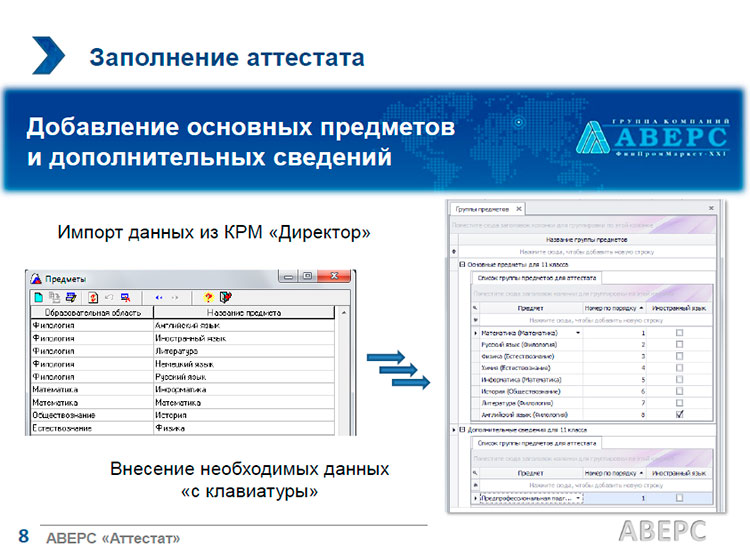This screenshot has height=555, width=750.
Task: Select Естествознание cell in Предметы list
Action: click(92, 428)
